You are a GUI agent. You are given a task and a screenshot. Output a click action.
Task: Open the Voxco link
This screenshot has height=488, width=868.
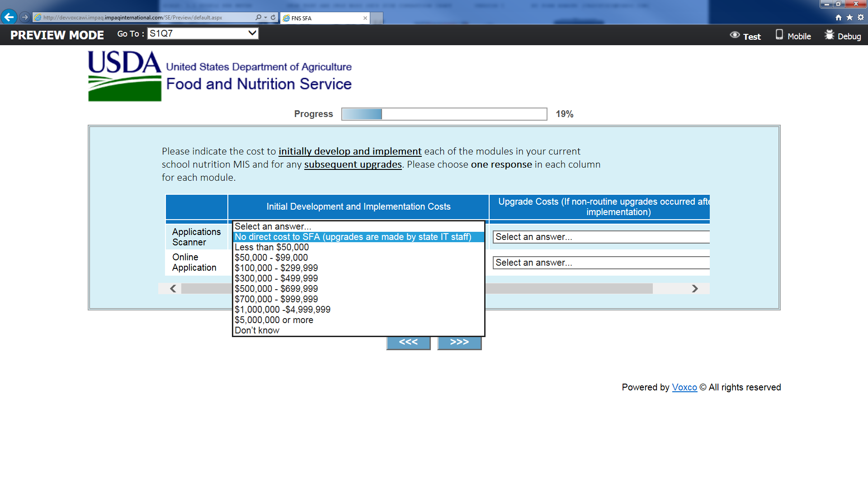684,387
